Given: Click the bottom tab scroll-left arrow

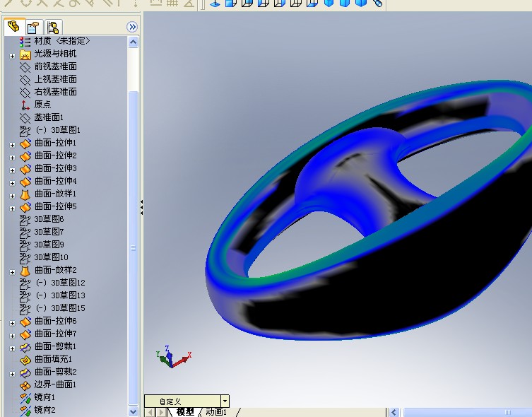Looking at the screenshot, I should [x=150, y=413].
